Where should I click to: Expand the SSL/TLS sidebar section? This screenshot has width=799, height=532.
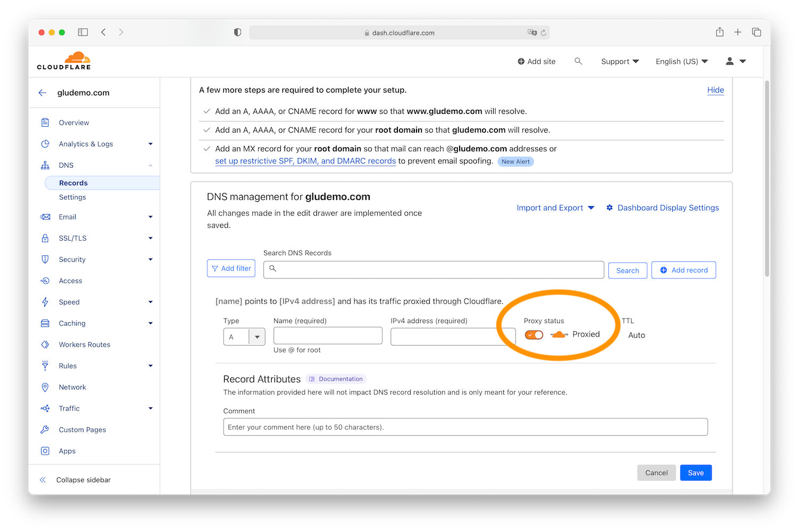(151, 238)
